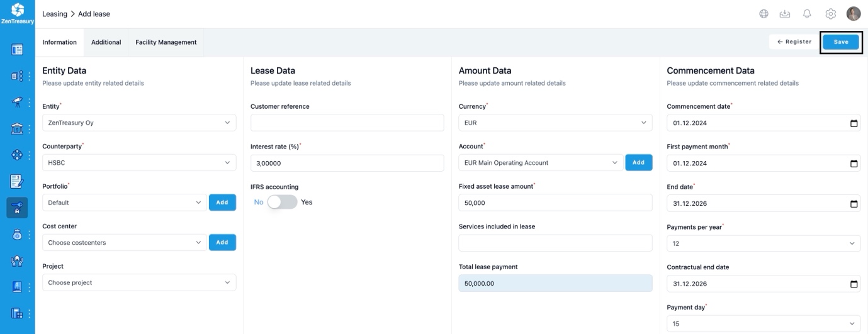The height and width of the screenshot is (334, 868).
Task: Switch to the Information tab
Action: pos(59,42)
